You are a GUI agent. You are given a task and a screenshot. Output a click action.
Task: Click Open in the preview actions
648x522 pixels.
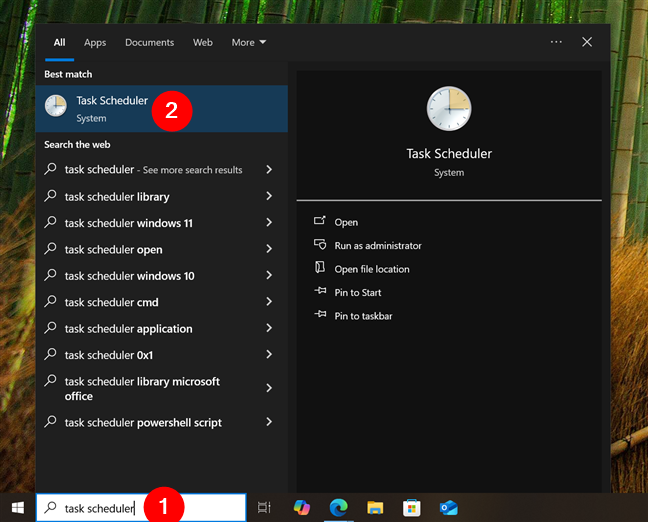point(346,222)
